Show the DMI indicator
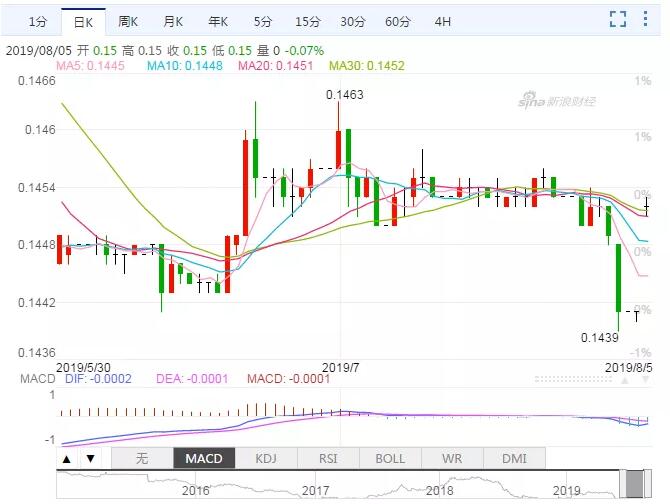 (514, 458)
